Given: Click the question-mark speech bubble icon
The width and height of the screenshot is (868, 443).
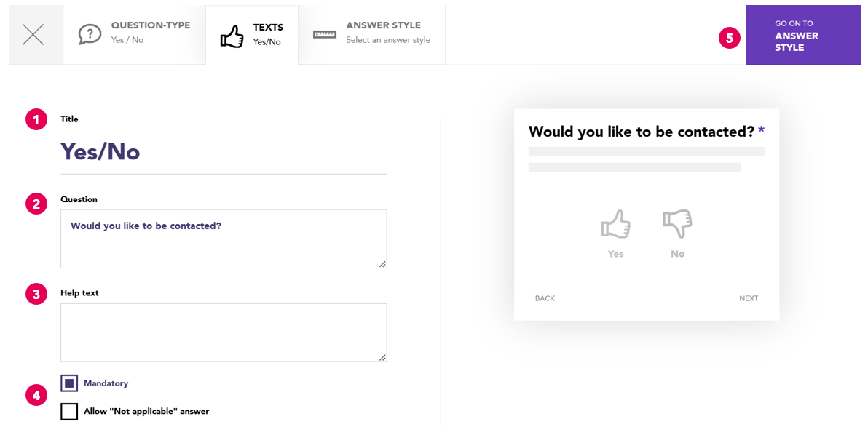Looking at the screenshot, I should click(90, 33).
